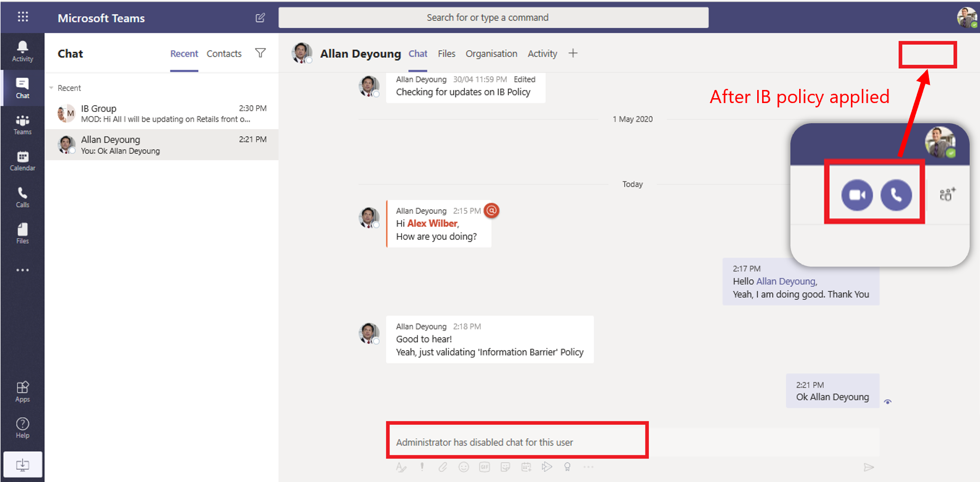Open Calls in the left rail
The height and width of the screenshot is (482, 980).
(x=22, y=197)
